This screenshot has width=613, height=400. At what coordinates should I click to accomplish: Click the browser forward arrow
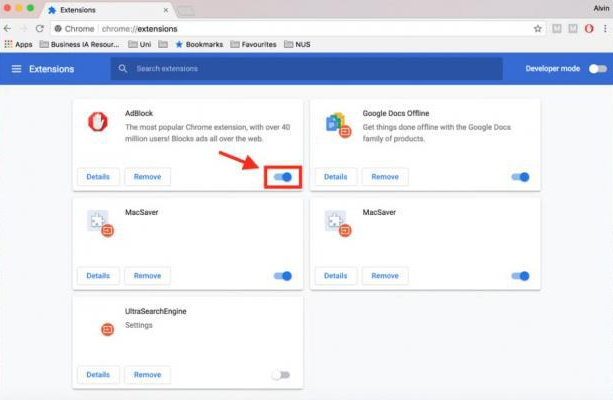coord(23,29)
